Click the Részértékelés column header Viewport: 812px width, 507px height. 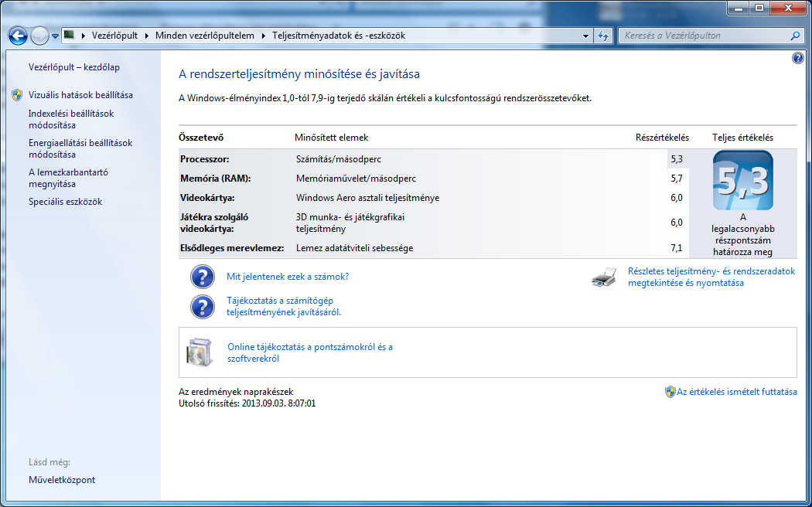click(662, 138)
